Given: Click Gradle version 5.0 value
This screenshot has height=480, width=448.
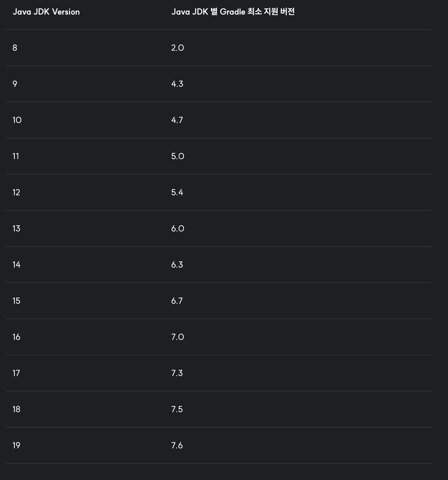Looking at the screenshot, I should 178,156.
